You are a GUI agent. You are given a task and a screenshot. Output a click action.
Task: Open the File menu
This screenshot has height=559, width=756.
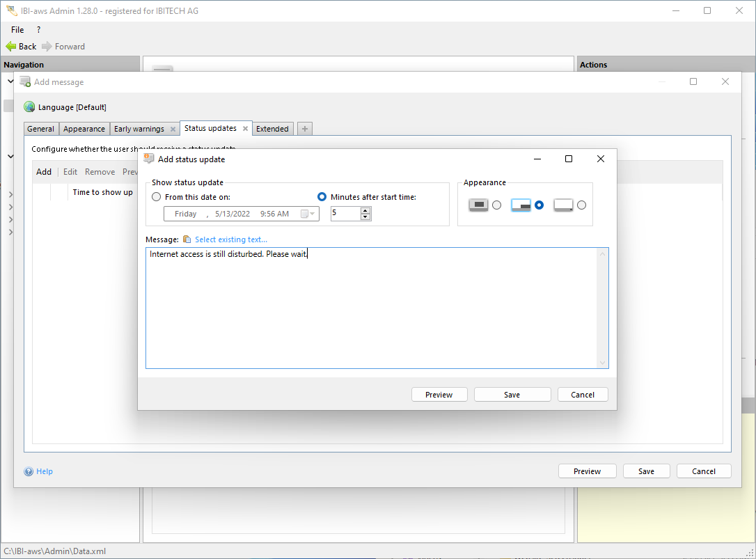[x=17, y=30]
